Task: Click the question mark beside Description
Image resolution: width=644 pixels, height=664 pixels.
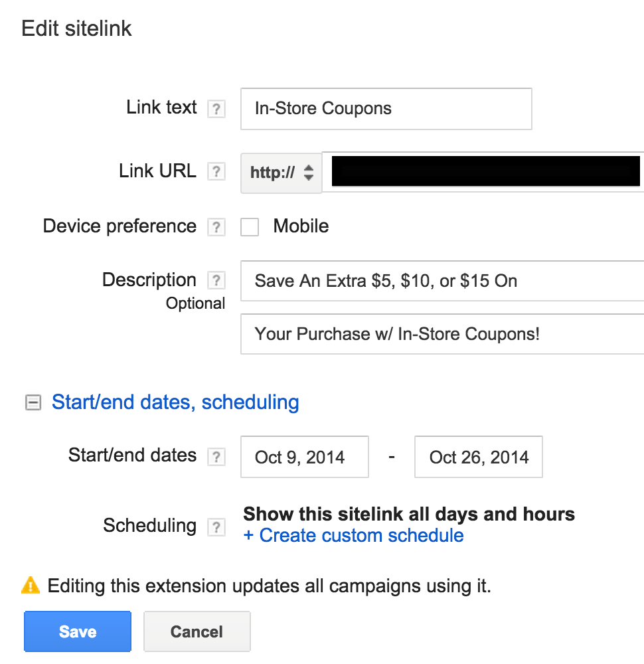Action: pos(216,281)
